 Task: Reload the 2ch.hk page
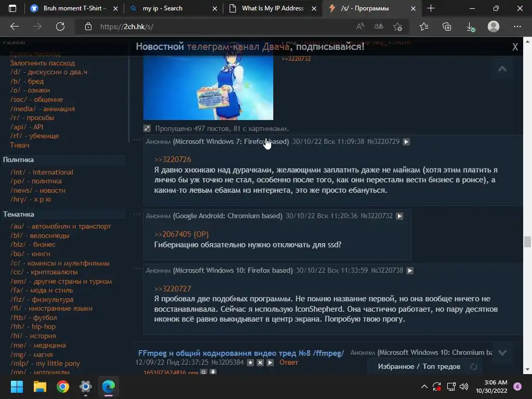pyautogui.click(x=60, y=26)
